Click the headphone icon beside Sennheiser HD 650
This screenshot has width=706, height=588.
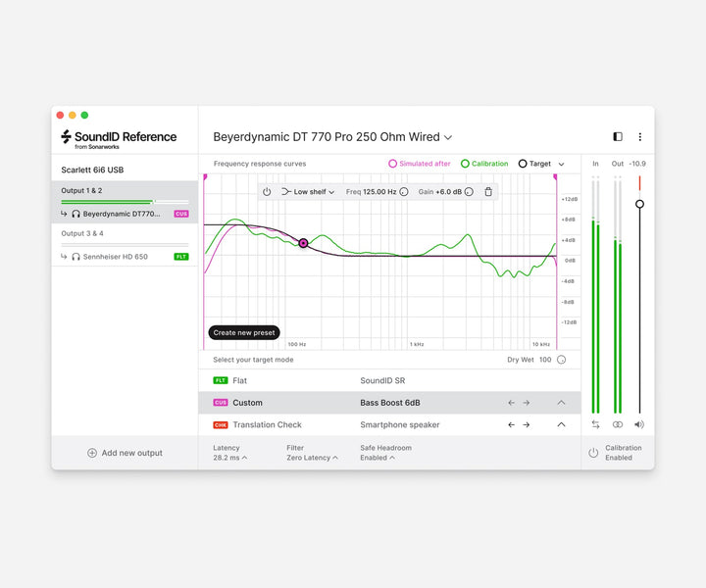pyautogui.click(x=76, y=257)
